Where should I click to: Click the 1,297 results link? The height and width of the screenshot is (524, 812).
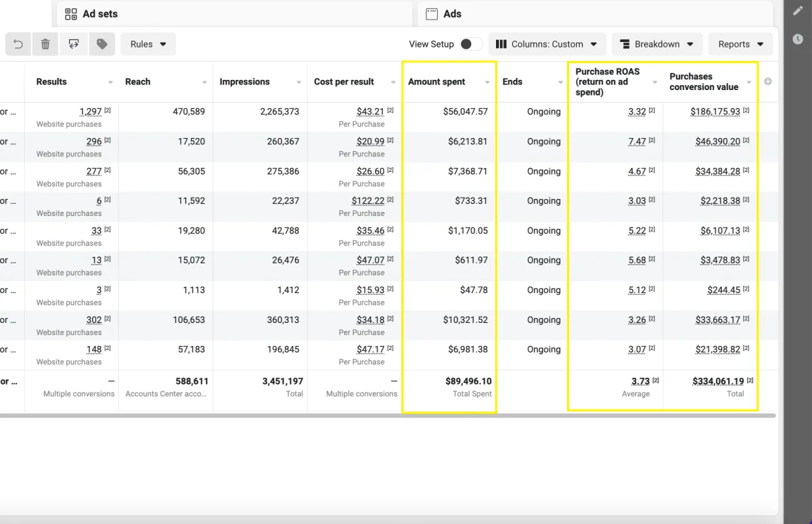point(91,112)
